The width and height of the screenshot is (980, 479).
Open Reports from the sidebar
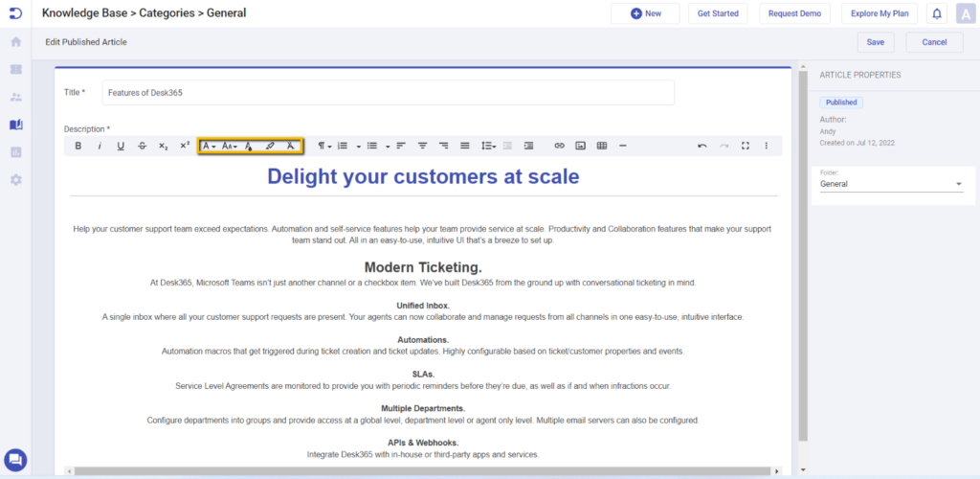[15, 152]
